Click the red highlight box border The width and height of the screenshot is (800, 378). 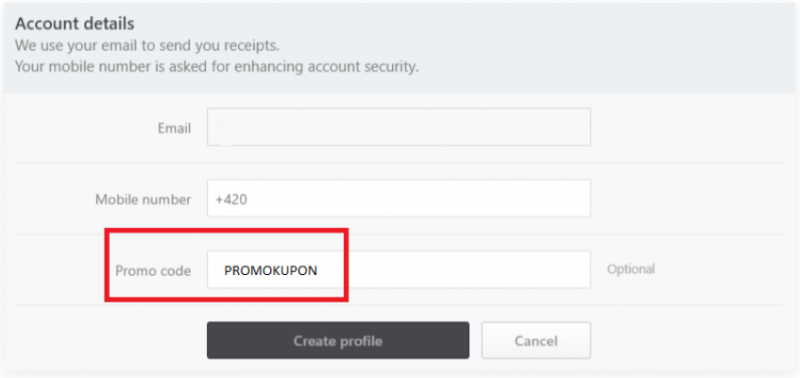coord(227,231)
